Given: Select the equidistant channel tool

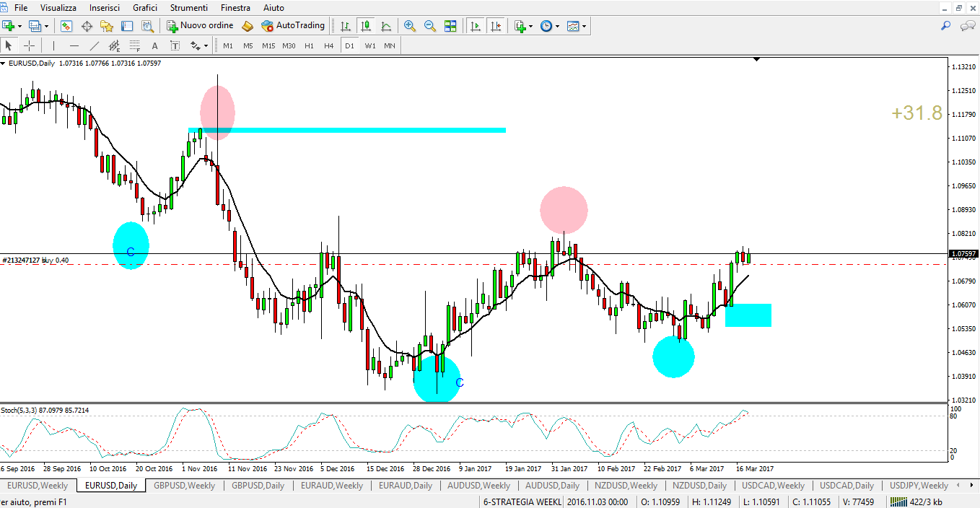Looking at the screenshot, I should 114,45.
